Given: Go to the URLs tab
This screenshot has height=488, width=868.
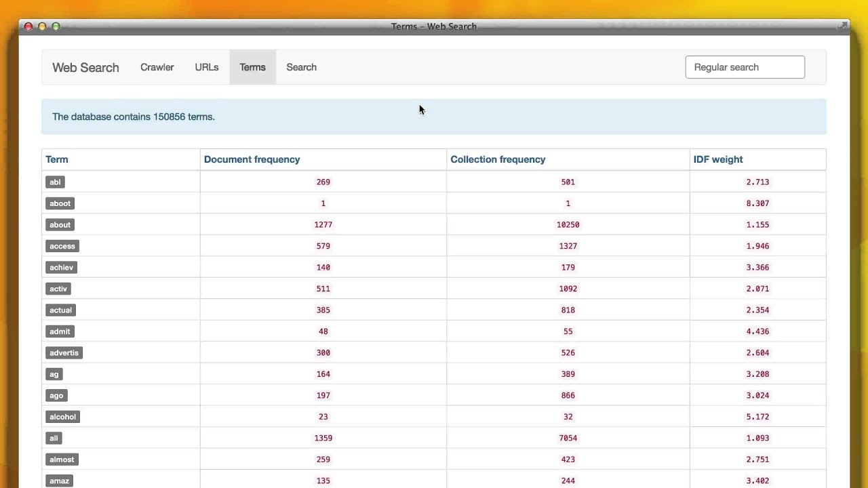Looking at the screenshot, I should click(206, 67).
